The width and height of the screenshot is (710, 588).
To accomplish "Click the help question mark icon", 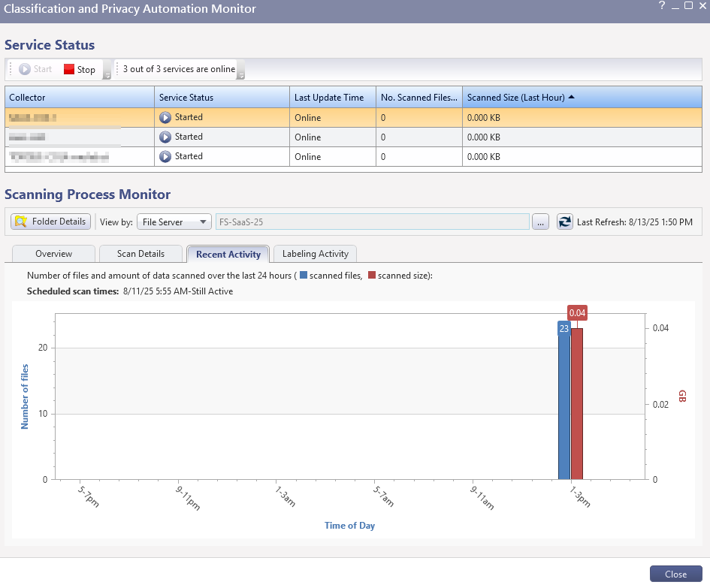I will point(662,5).
